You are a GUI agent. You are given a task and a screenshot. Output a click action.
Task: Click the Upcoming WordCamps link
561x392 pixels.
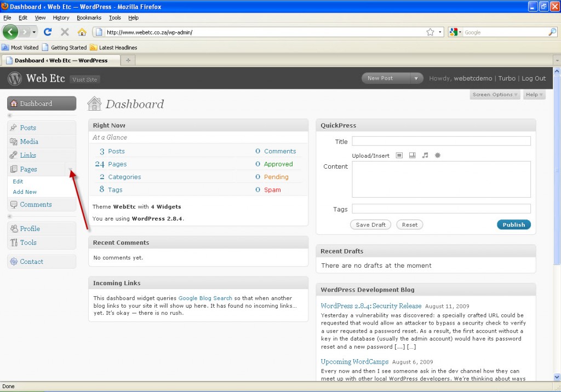pyautogui.click(x=354, y=361)
